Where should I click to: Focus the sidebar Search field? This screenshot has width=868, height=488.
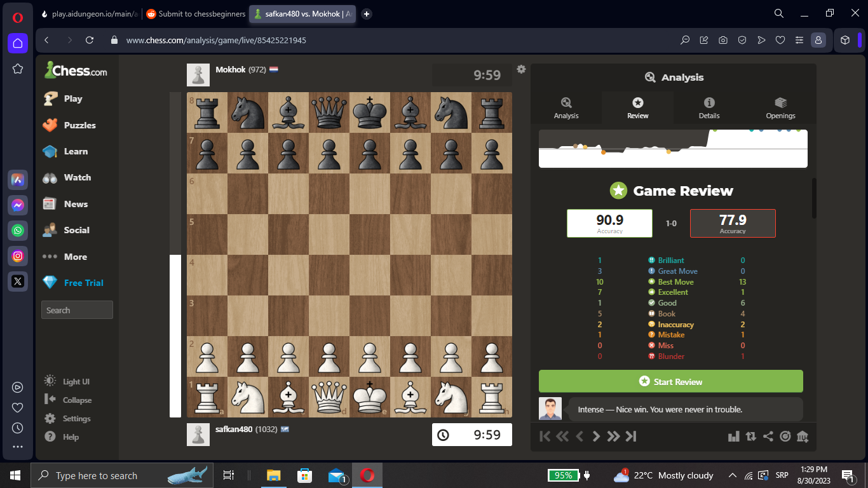(77, 310)
